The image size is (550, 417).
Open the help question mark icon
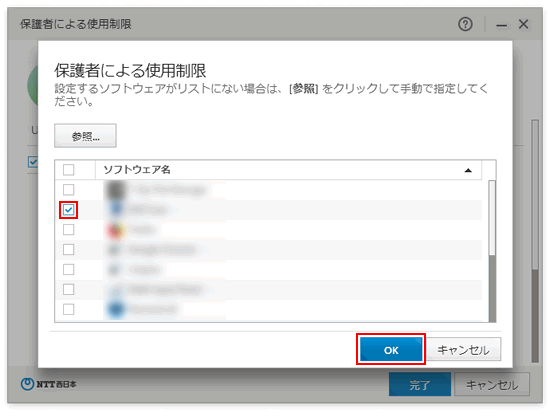465,24
